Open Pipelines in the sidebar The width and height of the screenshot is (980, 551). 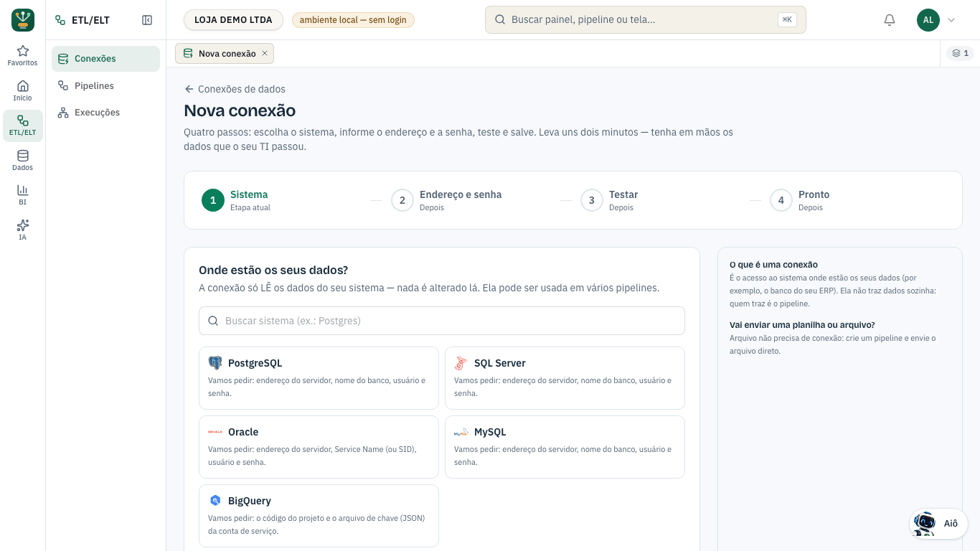coord(105,86)
